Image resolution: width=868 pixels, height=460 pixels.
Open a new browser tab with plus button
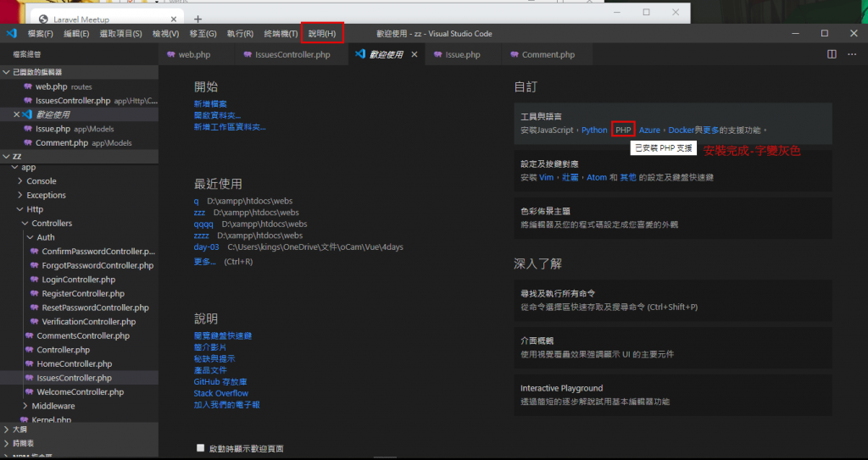point(198,19)
